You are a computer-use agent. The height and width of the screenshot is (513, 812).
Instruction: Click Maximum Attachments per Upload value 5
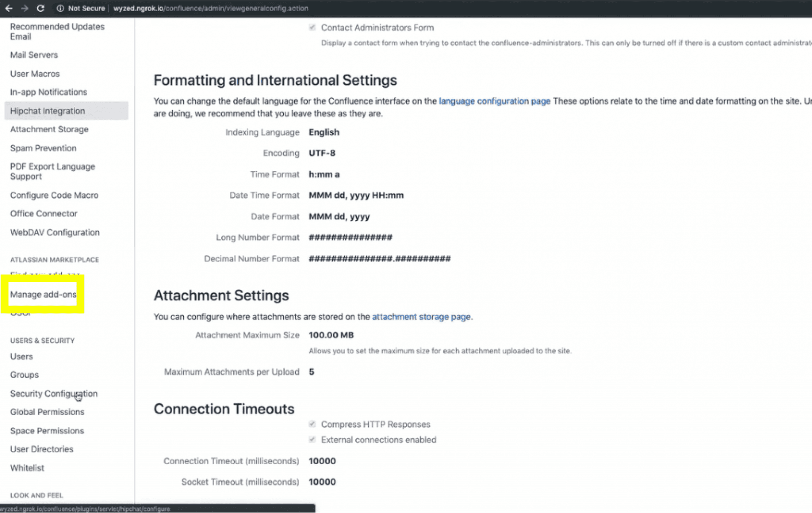(311, 372)
